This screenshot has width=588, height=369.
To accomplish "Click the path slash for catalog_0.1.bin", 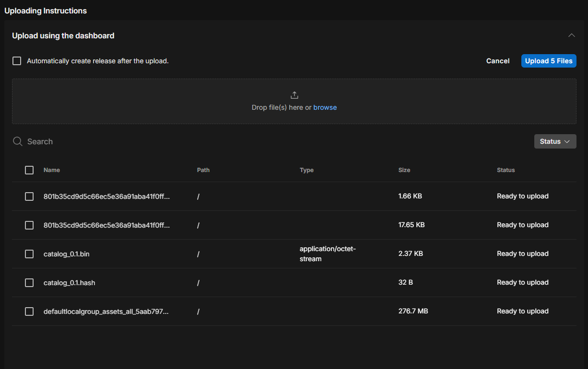I will [x=198, y=254].
